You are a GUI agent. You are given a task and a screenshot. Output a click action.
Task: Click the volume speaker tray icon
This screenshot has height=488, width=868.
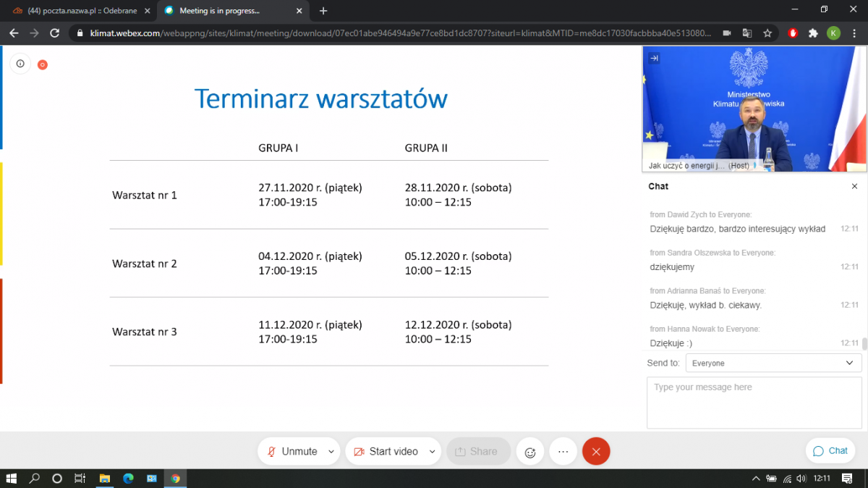coord(802,479)
